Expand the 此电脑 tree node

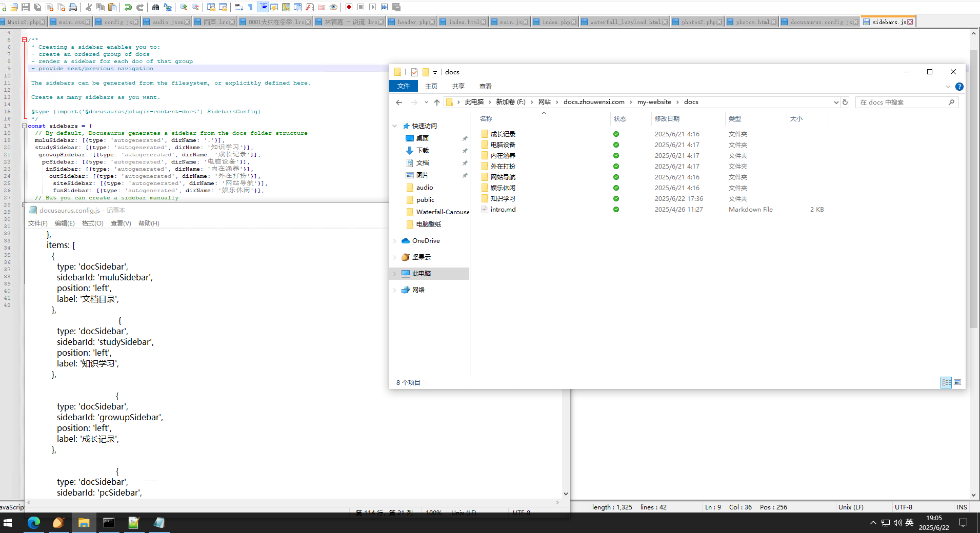(395, 274)
